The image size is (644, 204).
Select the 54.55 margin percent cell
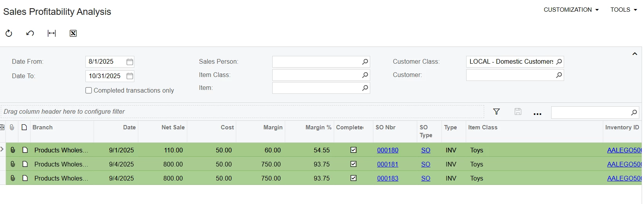(x=309, y=150)
